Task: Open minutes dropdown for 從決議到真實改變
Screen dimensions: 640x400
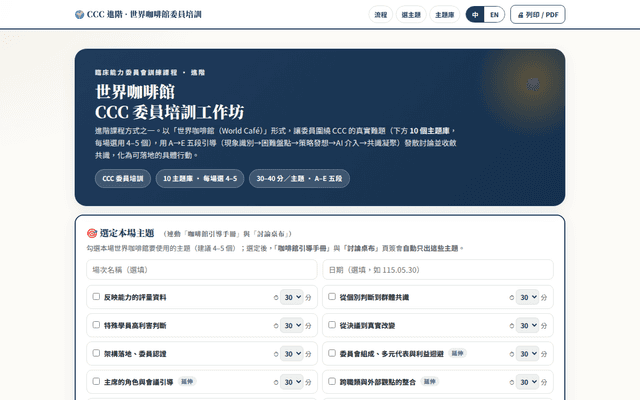Action: point(527,325)
